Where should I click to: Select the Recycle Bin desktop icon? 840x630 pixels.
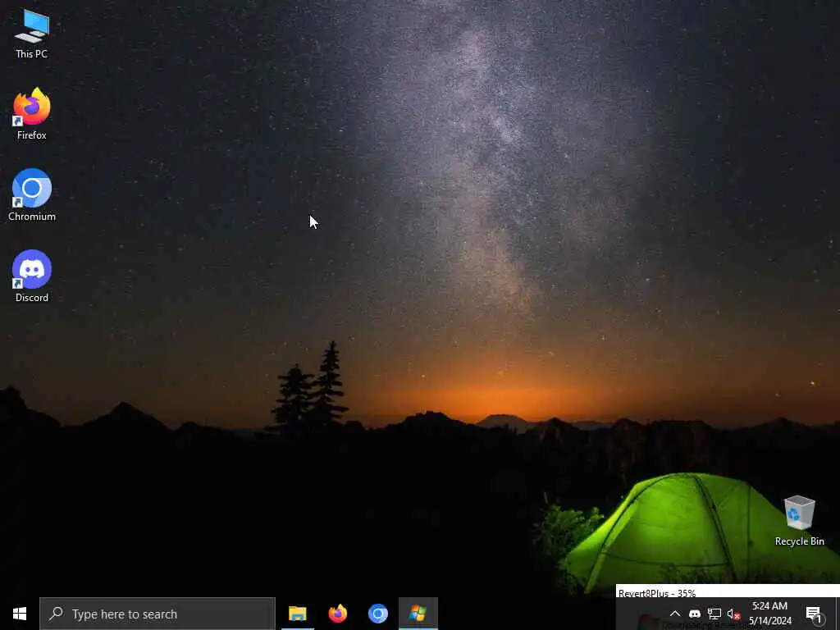[799, 521]
